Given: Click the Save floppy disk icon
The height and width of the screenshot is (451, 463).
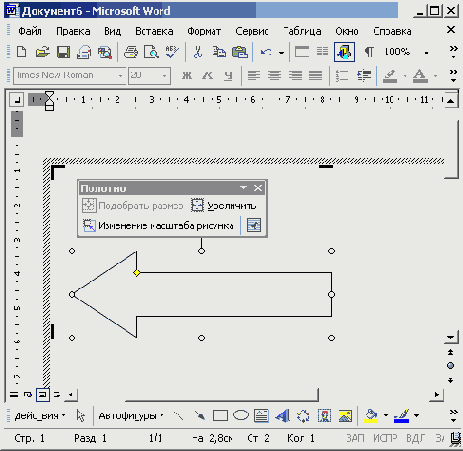Looking at the screenshot, I should (63, 52).
